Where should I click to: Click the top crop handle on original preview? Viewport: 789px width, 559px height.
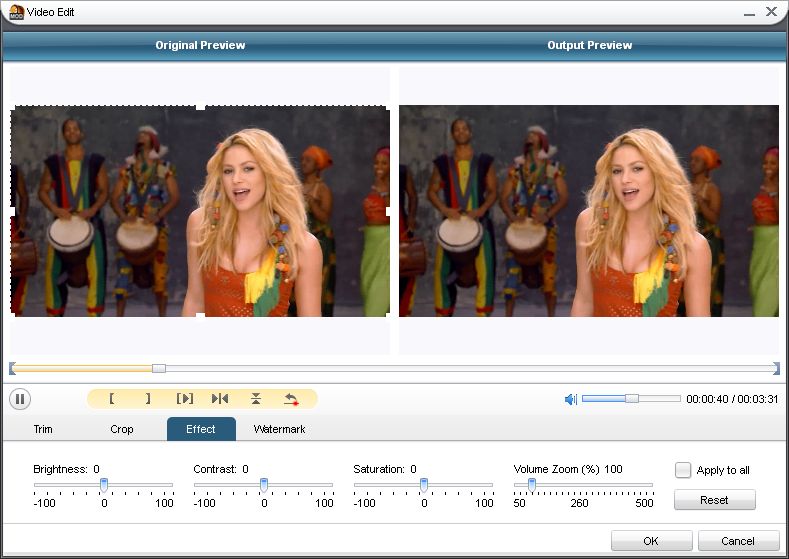point(200,107)
